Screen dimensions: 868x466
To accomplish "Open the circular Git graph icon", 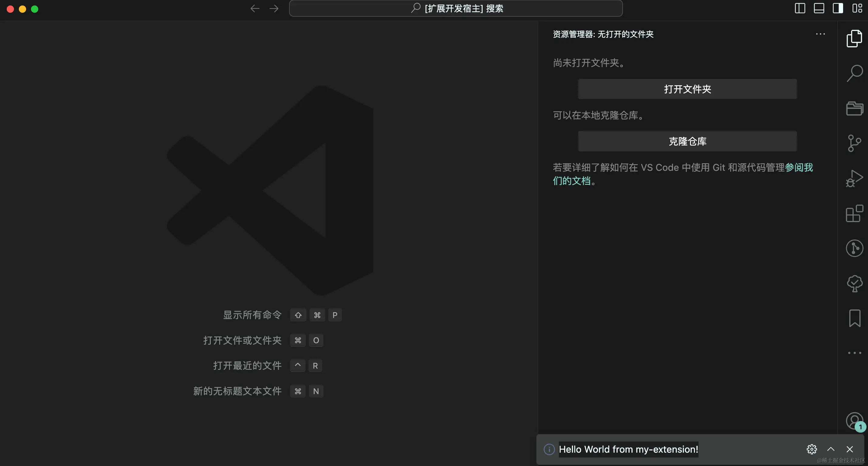I will pyautogui.click(x=854, y=248).
